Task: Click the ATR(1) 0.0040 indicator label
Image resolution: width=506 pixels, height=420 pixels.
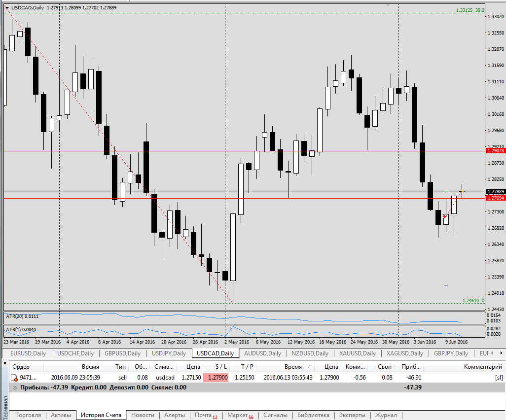Action: (x=21, y=329)
